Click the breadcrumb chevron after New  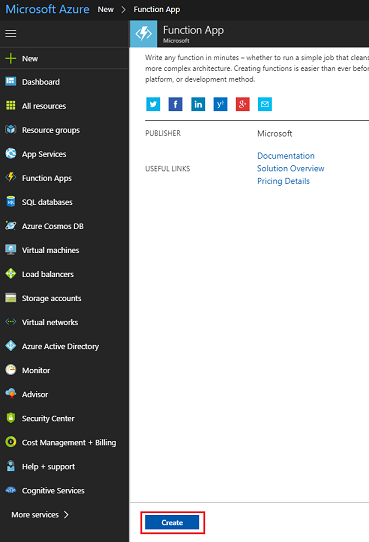pyautogui.click(x=124, y=9)
